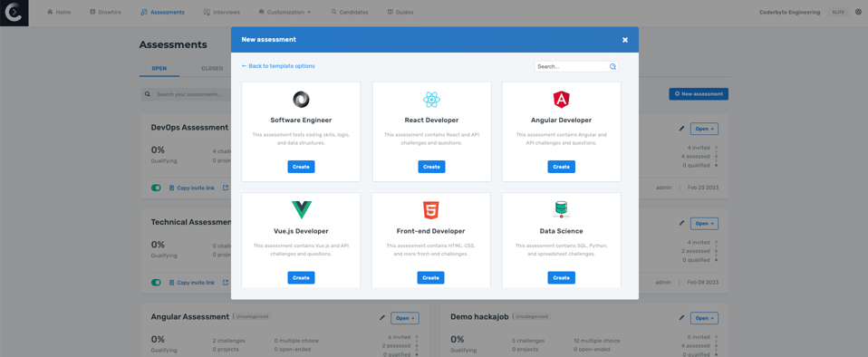Open account settings gear icon
868x357 pixels.
859,12
